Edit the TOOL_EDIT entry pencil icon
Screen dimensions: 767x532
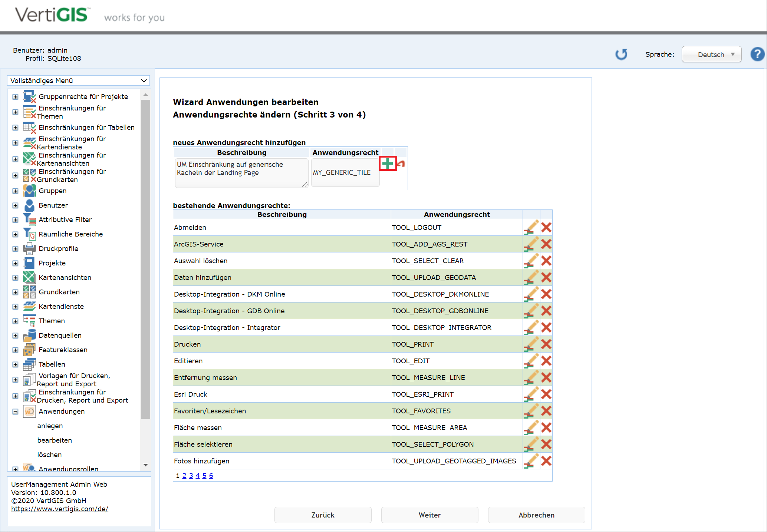tap(531, 361)
